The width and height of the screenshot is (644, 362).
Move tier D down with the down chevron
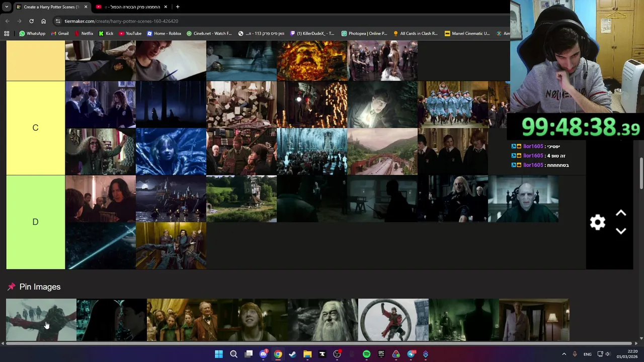pyautogui.click(x=621, y=231)
